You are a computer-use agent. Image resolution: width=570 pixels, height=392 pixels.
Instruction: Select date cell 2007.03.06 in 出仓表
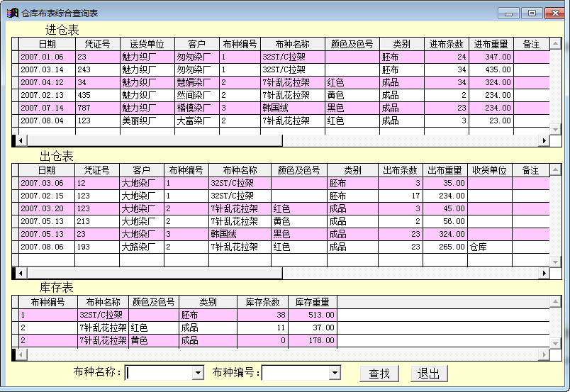coord(47,184)
